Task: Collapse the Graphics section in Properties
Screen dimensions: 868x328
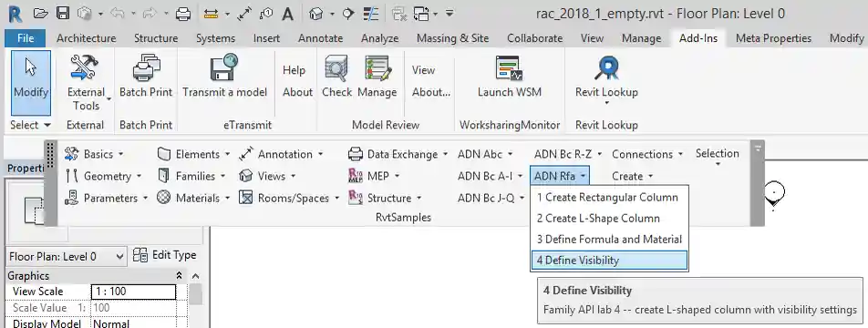Action: pyautogui.click(x=179, y=275)
